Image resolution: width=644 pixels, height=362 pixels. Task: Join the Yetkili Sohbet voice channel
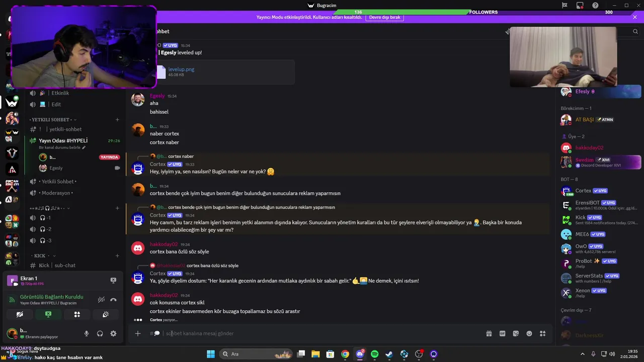click(x=59, y=182)
